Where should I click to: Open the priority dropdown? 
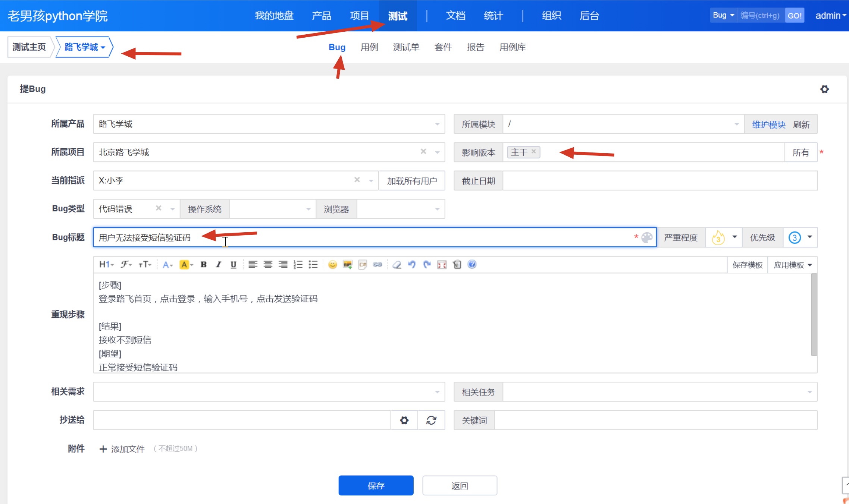800,237
